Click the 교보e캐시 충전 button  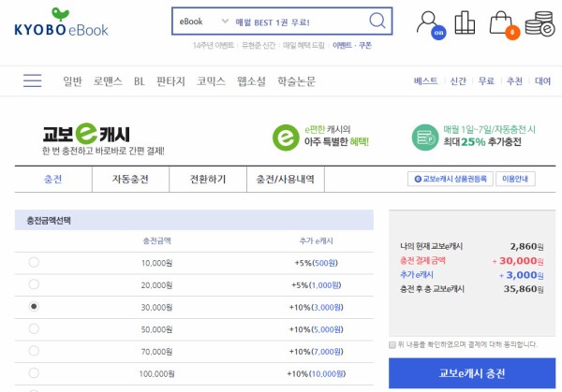point(472,373)
